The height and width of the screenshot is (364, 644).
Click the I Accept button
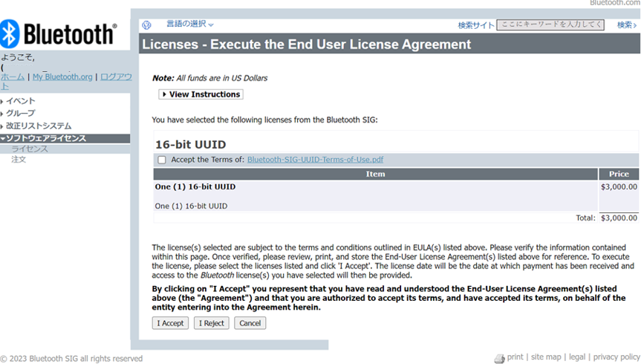click(170, 323)
